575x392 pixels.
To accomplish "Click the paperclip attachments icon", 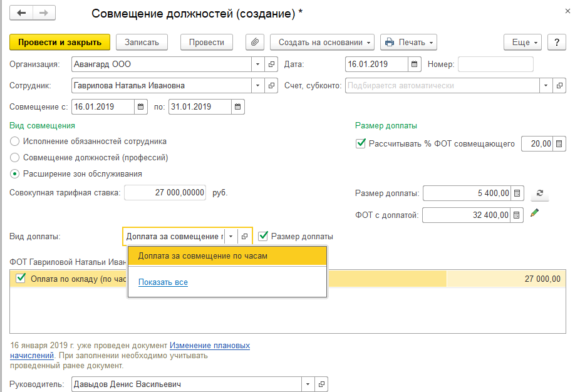I will click(254, 42).
